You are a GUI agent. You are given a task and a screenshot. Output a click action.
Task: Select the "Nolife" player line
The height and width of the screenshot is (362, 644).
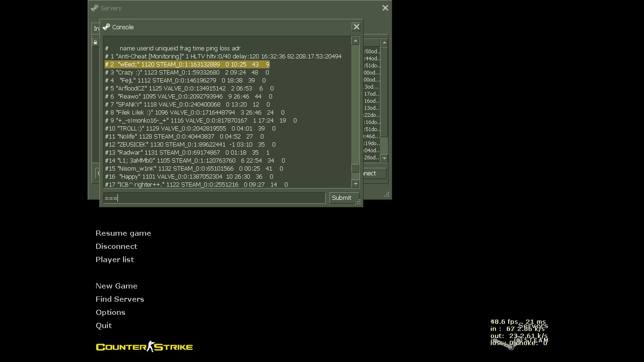[x=184, y=137]
